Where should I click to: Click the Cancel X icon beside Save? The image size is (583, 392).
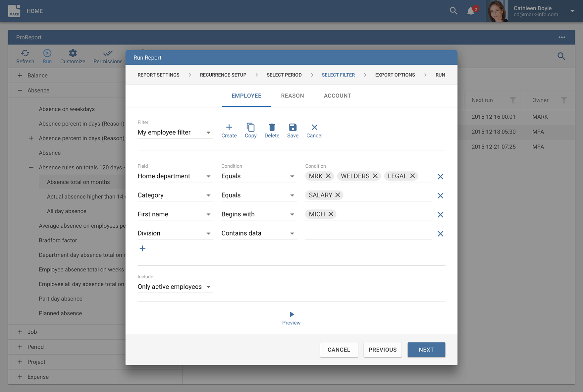coord(314,127)
